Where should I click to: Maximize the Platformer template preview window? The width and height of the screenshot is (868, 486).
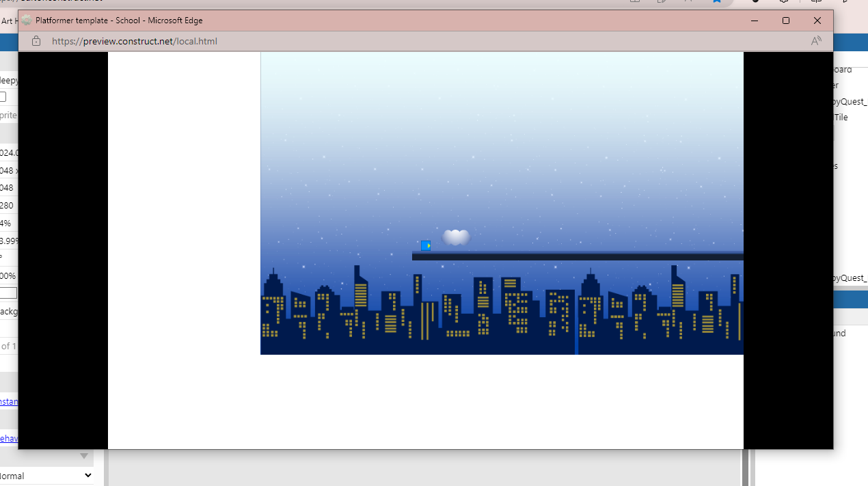point(786,21)
